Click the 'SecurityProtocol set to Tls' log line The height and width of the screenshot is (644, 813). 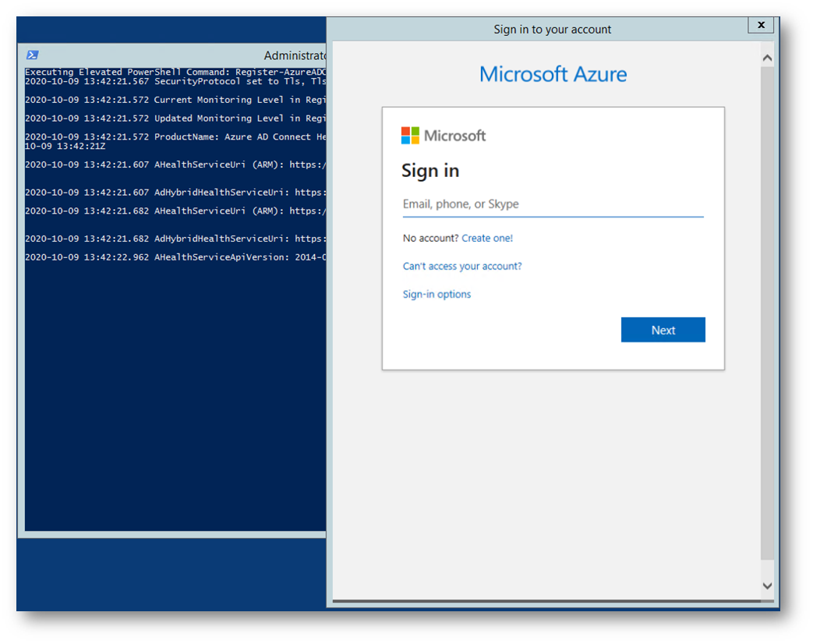coord(175,81)
